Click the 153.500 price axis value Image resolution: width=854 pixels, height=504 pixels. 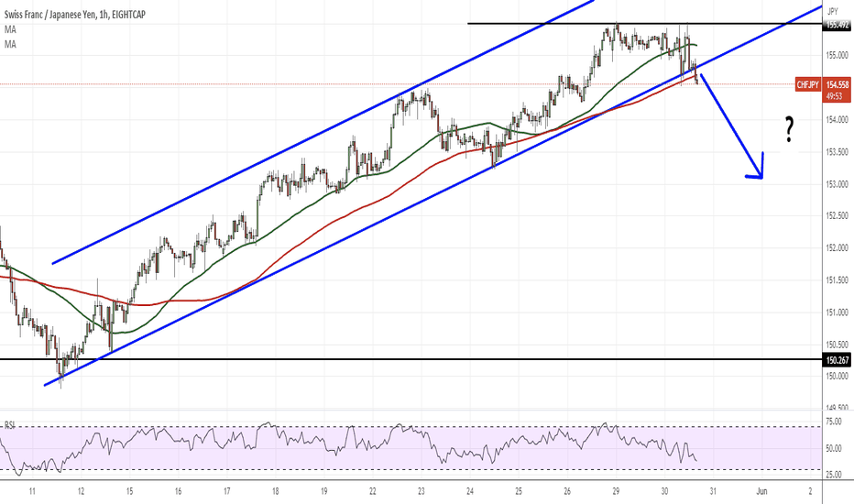(838, 152)
